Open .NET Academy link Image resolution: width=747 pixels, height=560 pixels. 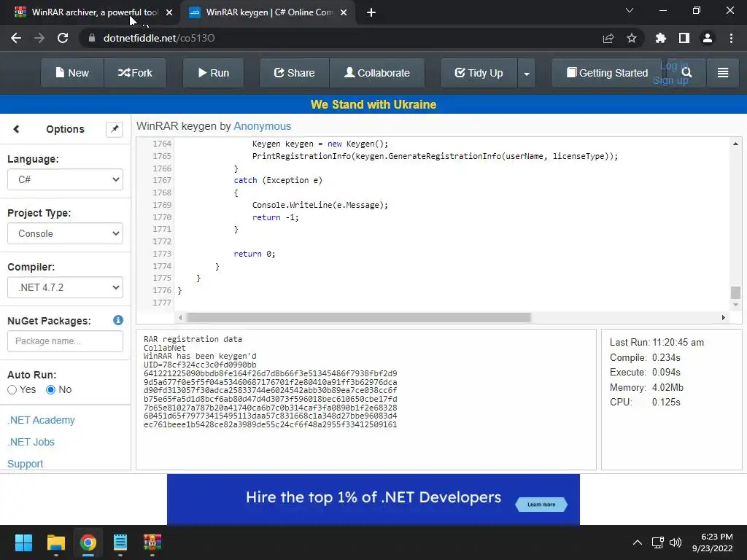(41, 420)
